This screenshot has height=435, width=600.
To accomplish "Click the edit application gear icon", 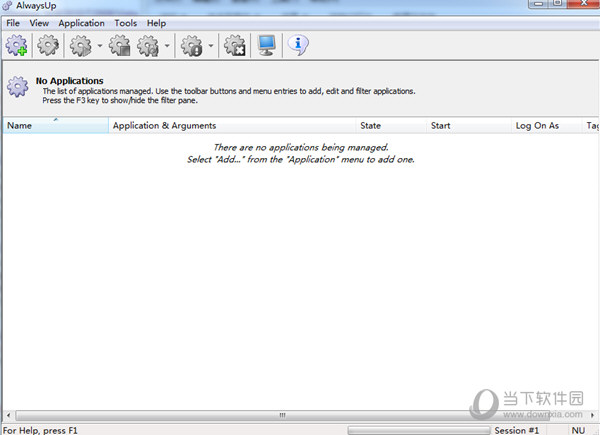I will click(x=48, y=45).
